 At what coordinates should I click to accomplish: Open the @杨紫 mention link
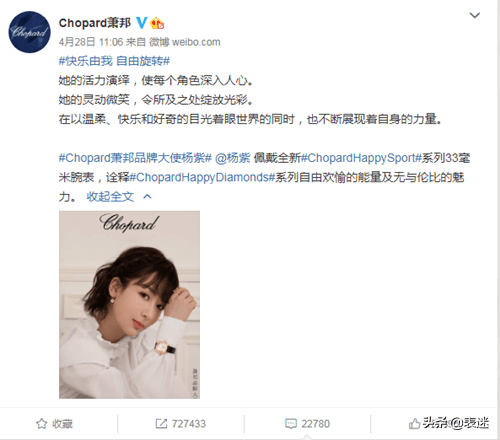(232, 158)
